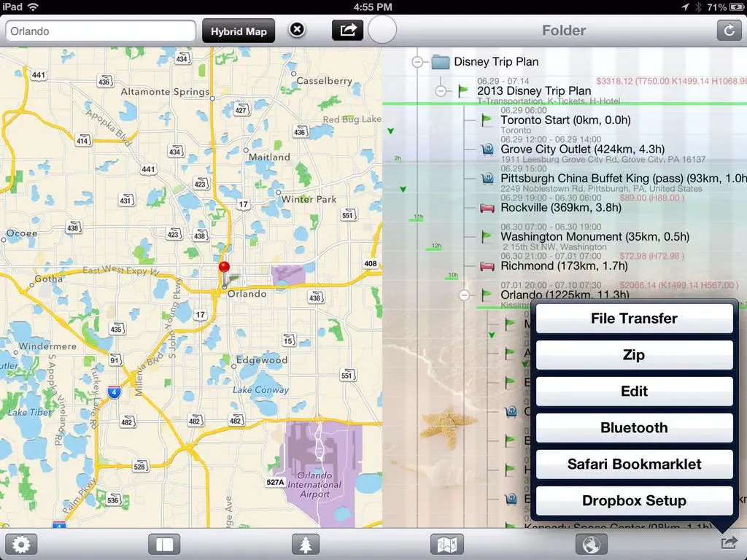
Task: Tap the Lake Conway map label
Action: [x=260, y=389]
